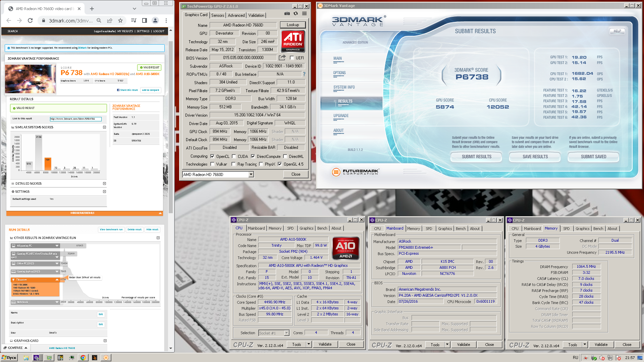Click the ATI Radeon graphics logo
This screenshot has width=644, height=362.
[x=293, y=41]
